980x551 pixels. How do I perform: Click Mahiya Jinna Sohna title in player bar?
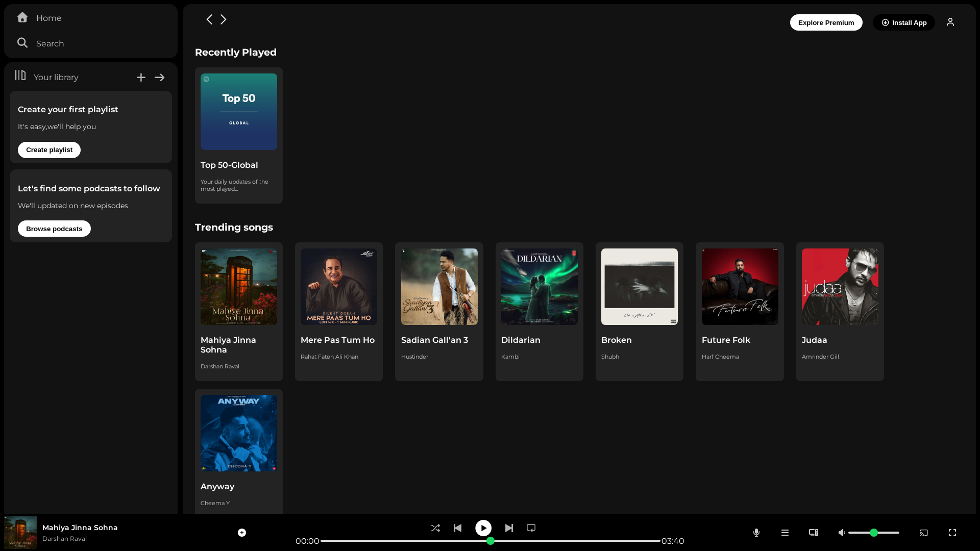(80, 528)
